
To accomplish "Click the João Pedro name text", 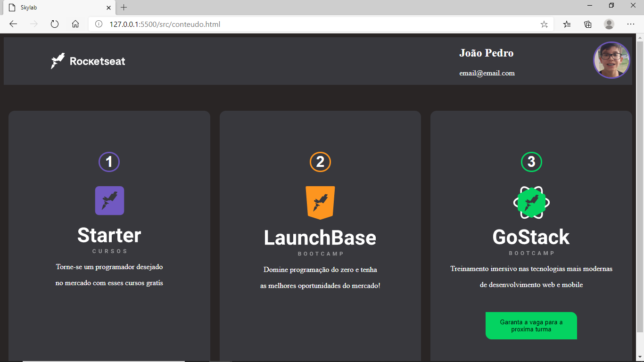I will (487, 53).
